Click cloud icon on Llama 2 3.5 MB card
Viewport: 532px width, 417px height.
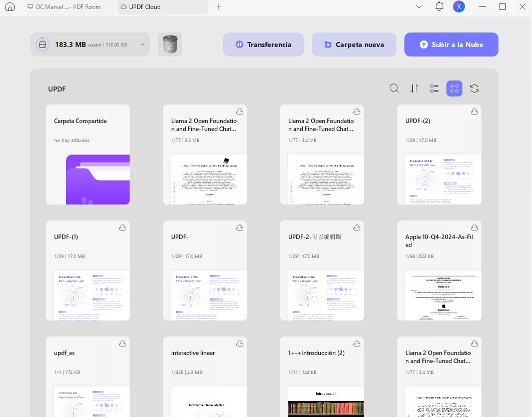click(x=240, y=111)
